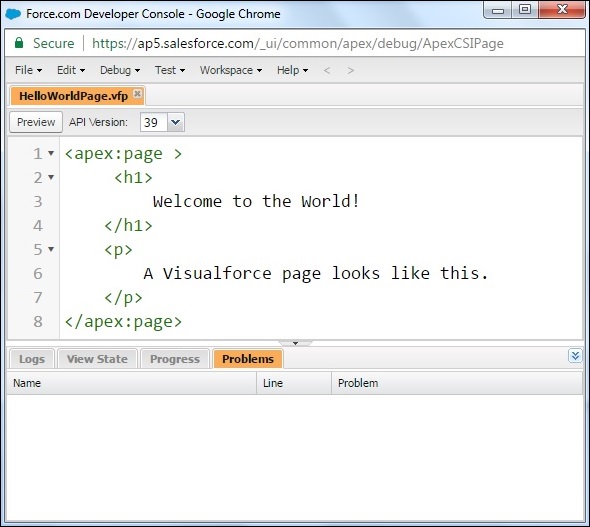This screenshot has height=527, width=590.
Task: Open the Workspace menu
Action: click(x=231, y=70)
